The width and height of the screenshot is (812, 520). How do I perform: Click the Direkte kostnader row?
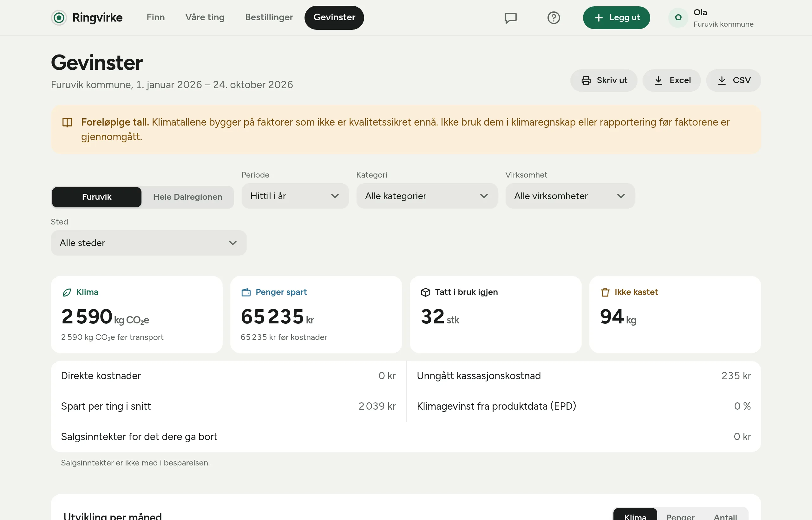(228, 376)
